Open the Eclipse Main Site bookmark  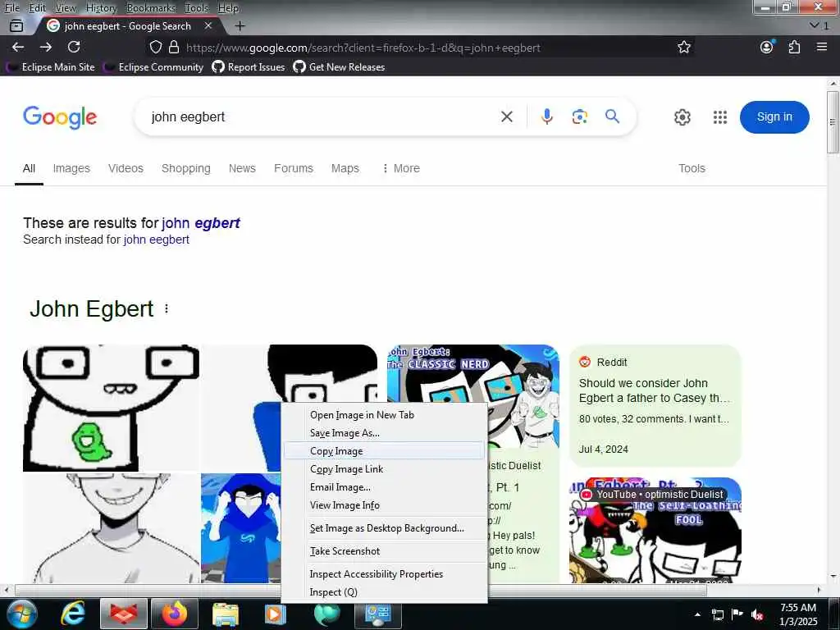[51, 67]
